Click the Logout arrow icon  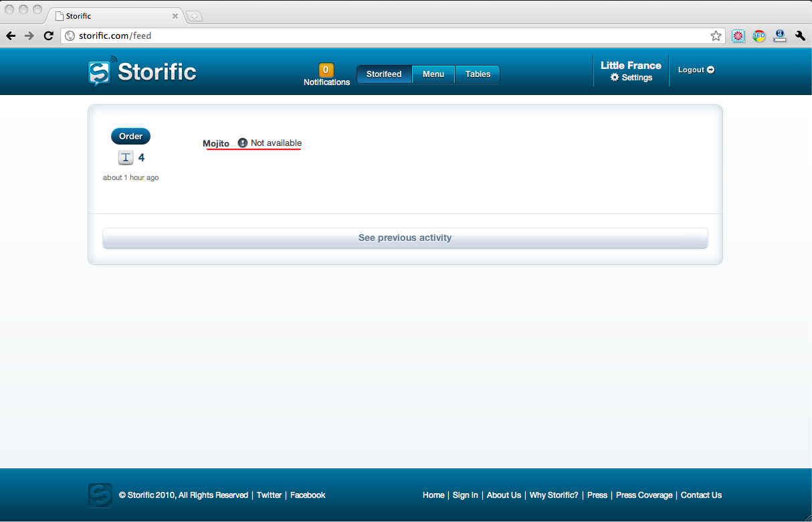click(x=710, y=70)
